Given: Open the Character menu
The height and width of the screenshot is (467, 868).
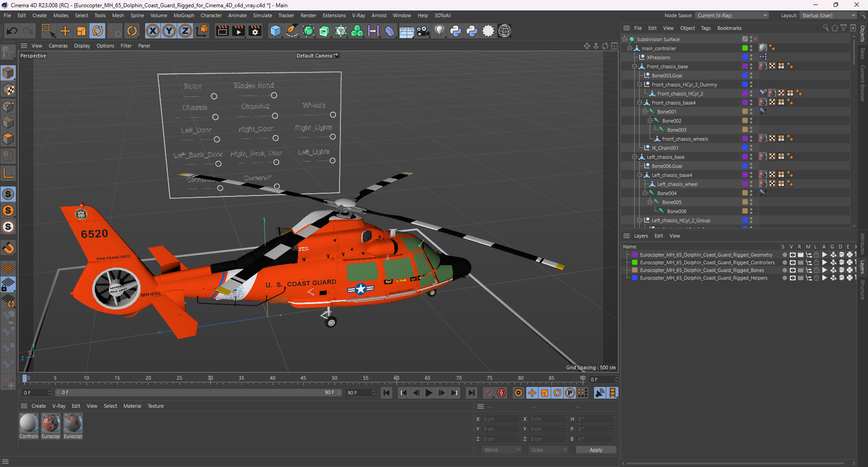Looking at the screenshot, I should pyautogui.click(x=211, y=15).
